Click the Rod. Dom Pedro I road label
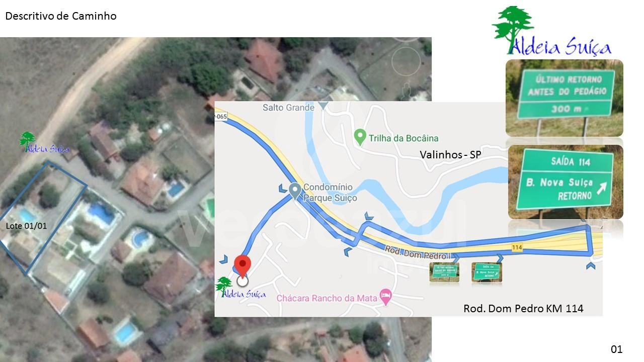This screenshot has height=362, width=644. point(418,252)
